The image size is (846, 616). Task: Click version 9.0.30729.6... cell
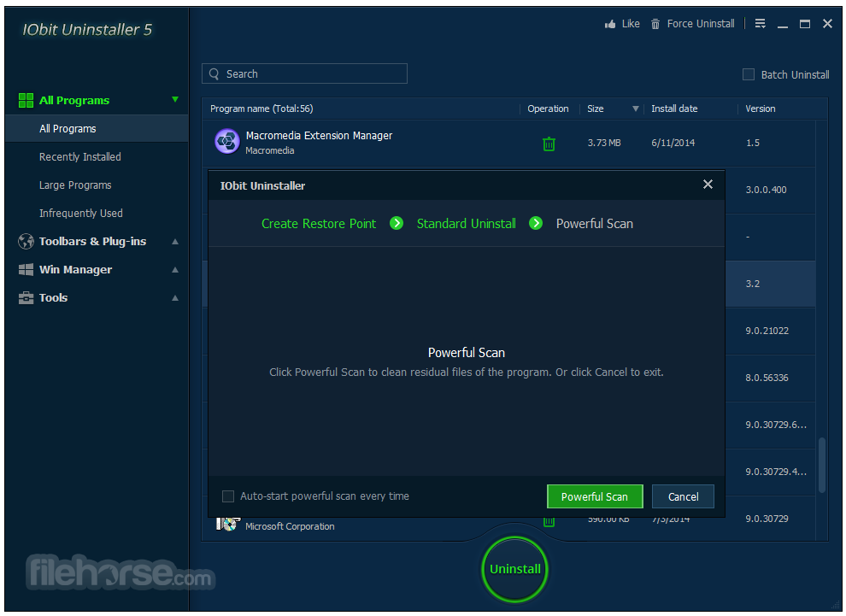pos(776,425)
